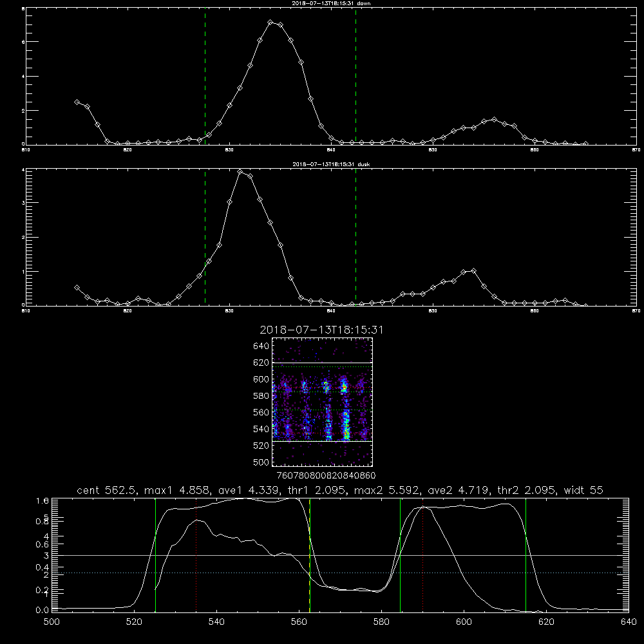The image size is (644, 644).
Task: Select the '2018-07-13T18:15:31 dawn' plot title
Action: coord(331,3)
